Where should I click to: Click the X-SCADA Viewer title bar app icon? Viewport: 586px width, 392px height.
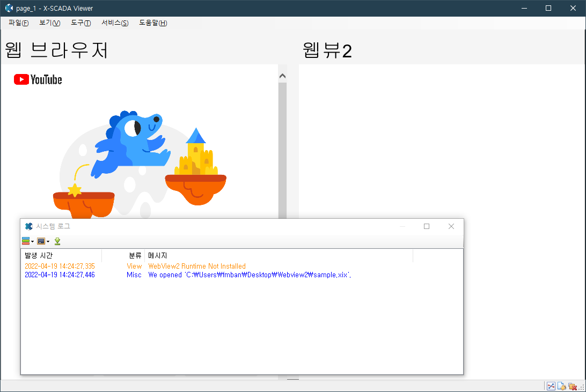pos(9,8)
